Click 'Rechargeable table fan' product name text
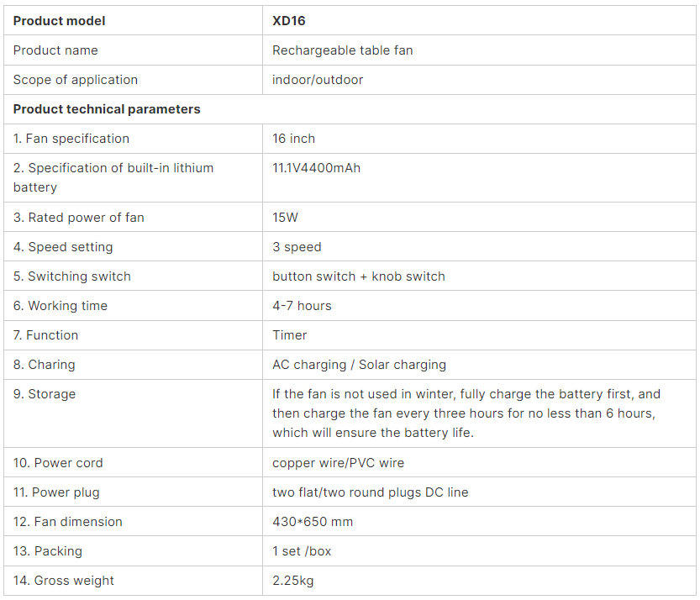 tap(342, 50)
